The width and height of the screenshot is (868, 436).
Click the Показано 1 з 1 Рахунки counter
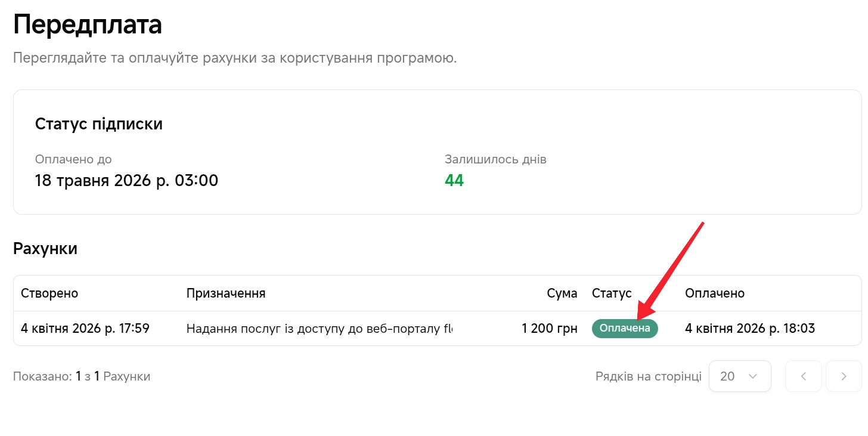point(82,376)
